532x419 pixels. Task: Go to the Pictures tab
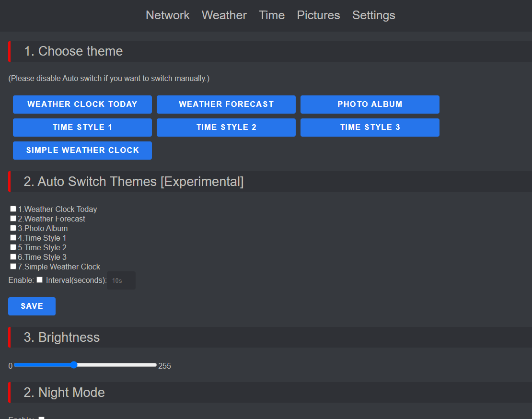coord(318,15)
